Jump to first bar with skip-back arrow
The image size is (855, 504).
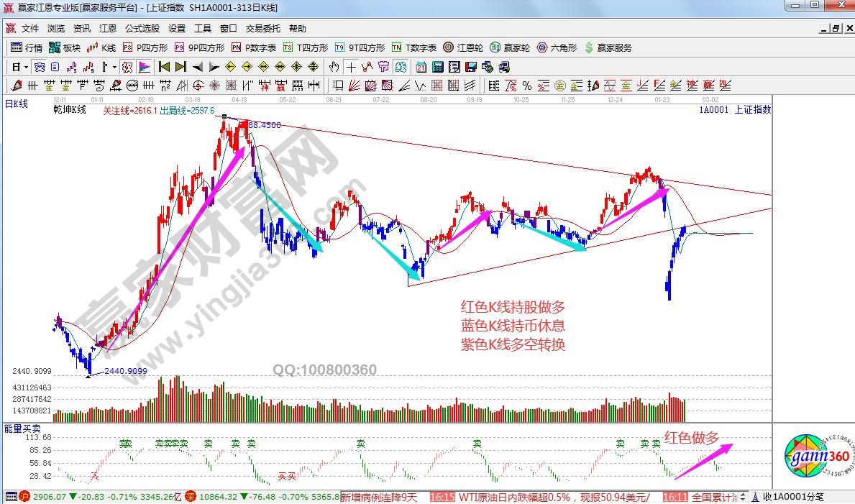click(x=164, y=67)
